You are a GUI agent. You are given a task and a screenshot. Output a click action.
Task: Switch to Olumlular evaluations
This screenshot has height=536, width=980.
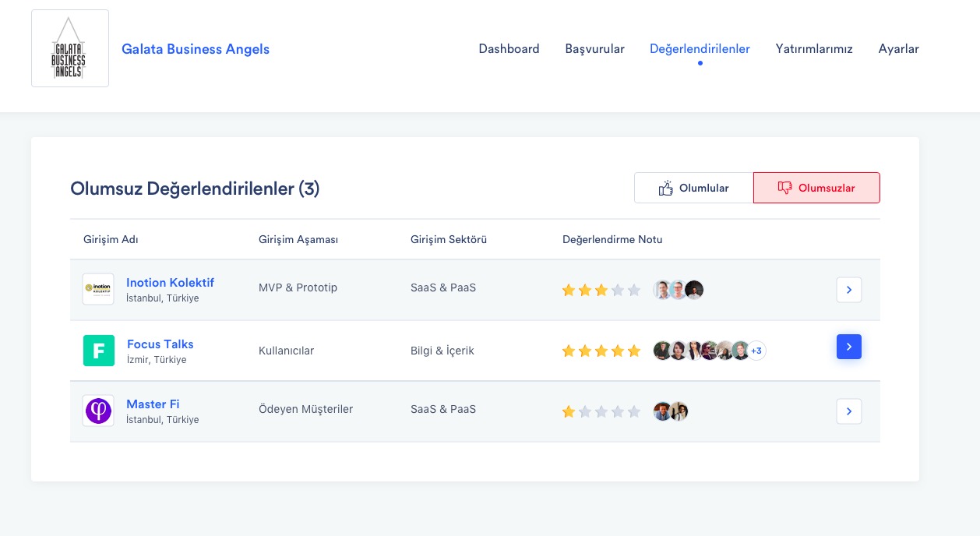coord(693,188)
